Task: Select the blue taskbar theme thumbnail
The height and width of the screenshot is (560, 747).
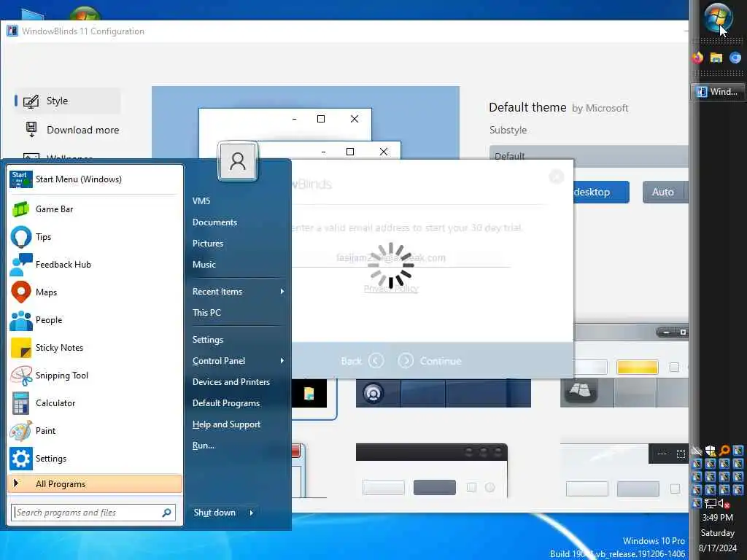Action: coord(443,393)
